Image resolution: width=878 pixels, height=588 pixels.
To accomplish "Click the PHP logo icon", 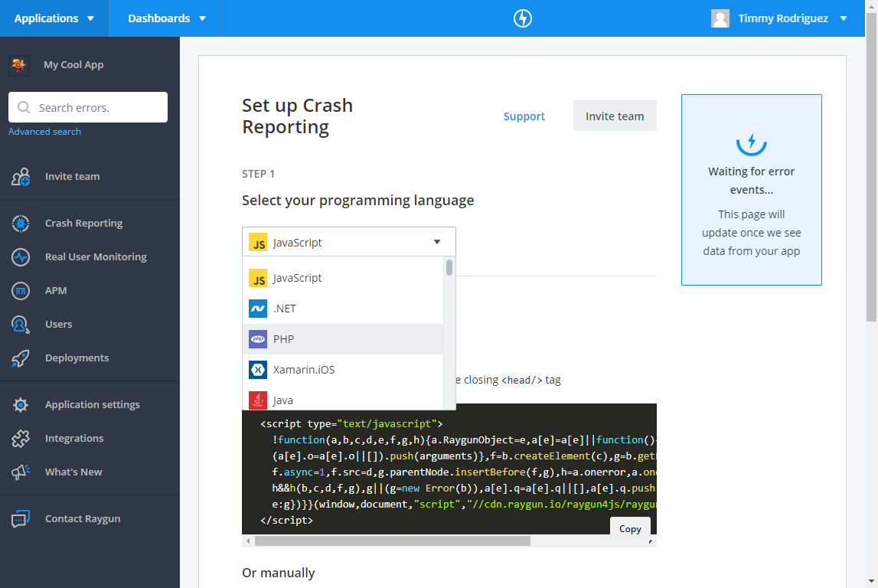I will [257, 339].
